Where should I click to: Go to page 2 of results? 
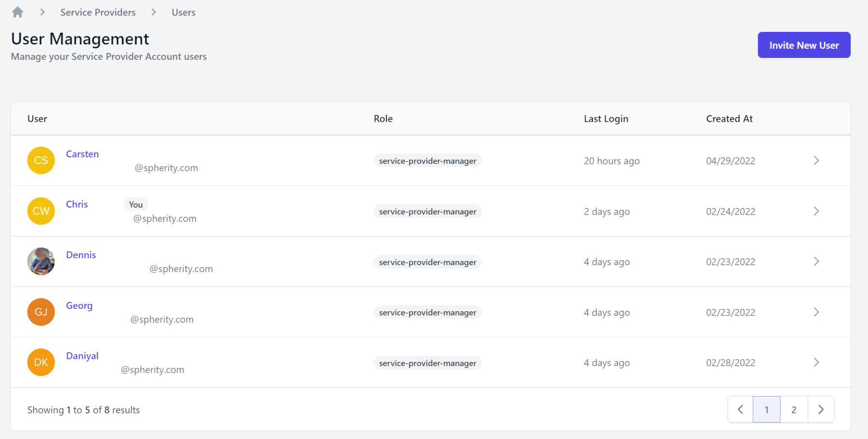click(x=794, y=409)
